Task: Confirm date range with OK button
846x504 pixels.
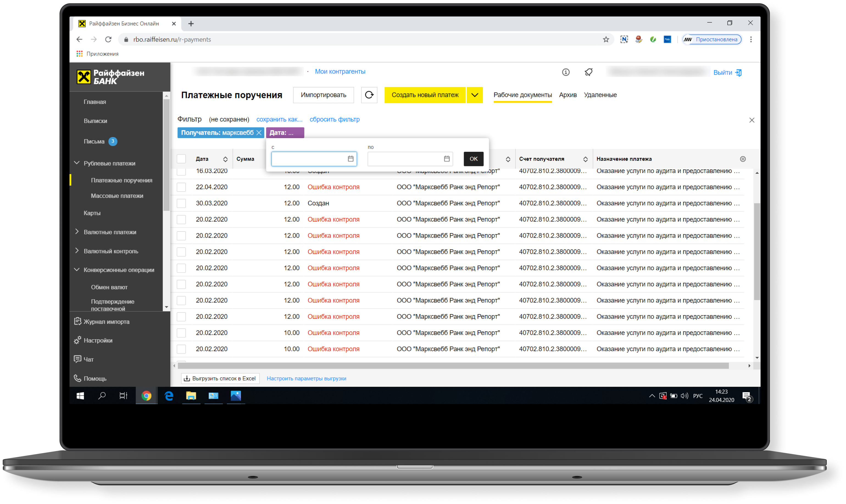Action: click(473, 159)
